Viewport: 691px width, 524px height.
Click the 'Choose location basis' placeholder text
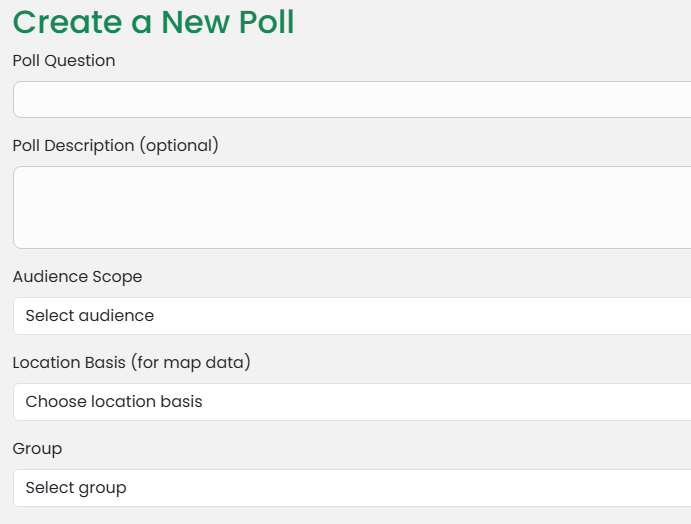tap(114, 402)
